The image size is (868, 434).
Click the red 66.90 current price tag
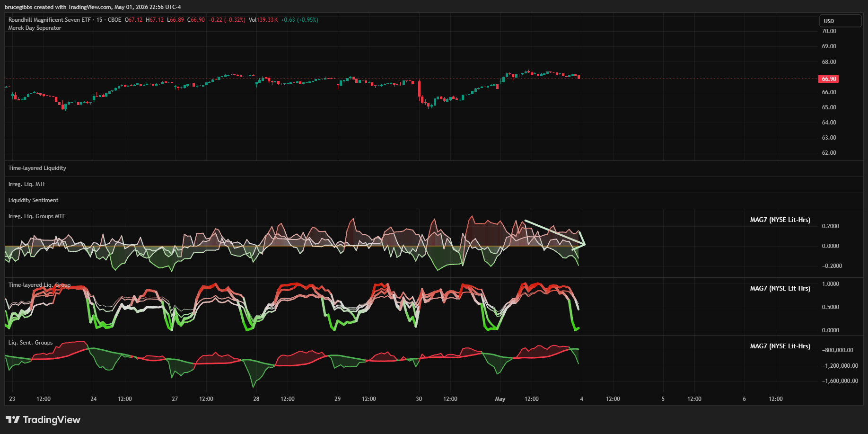(x=828, y=79)
